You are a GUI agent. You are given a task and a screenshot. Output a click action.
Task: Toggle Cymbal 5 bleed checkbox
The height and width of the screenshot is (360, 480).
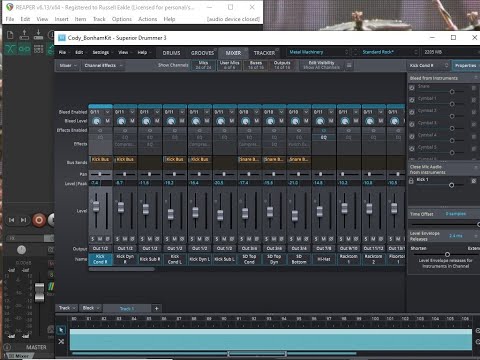tap(412, 148)
